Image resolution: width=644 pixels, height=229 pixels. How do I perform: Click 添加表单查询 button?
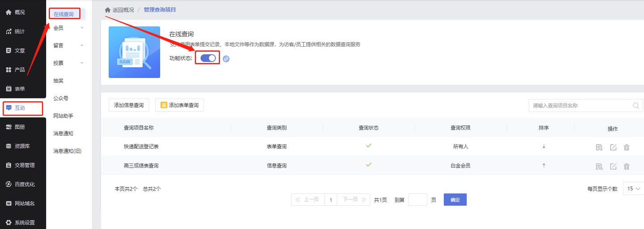click(x=180, y=105)
